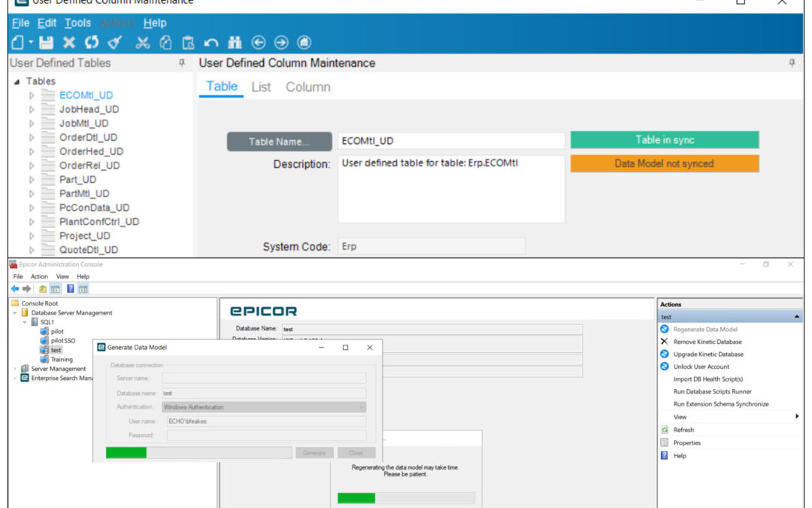
Task: Click the Paste clipboard icon
Action: tap(188, 42)
